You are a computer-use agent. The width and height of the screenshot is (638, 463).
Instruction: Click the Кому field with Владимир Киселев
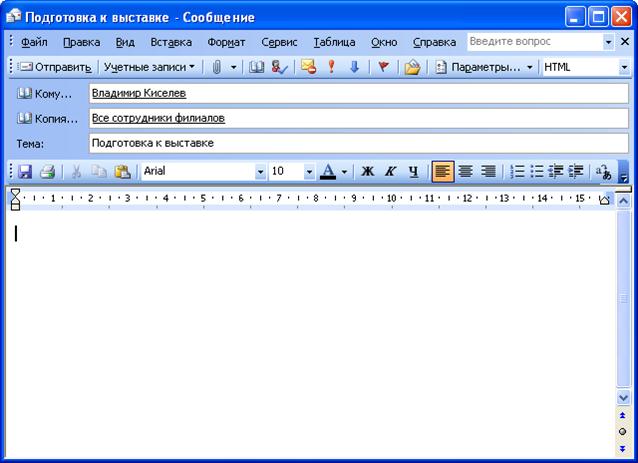[359, 94]
